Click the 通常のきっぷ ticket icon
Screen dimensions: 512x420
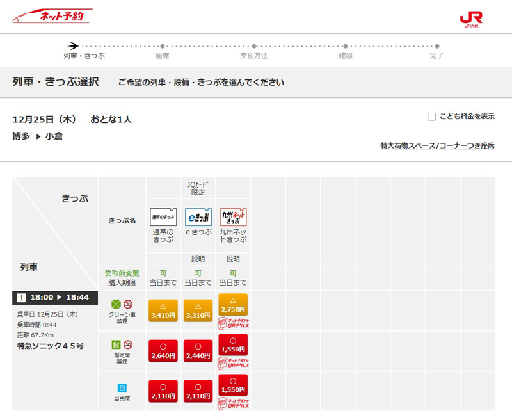pyautogui.click(x=163, y=216)
